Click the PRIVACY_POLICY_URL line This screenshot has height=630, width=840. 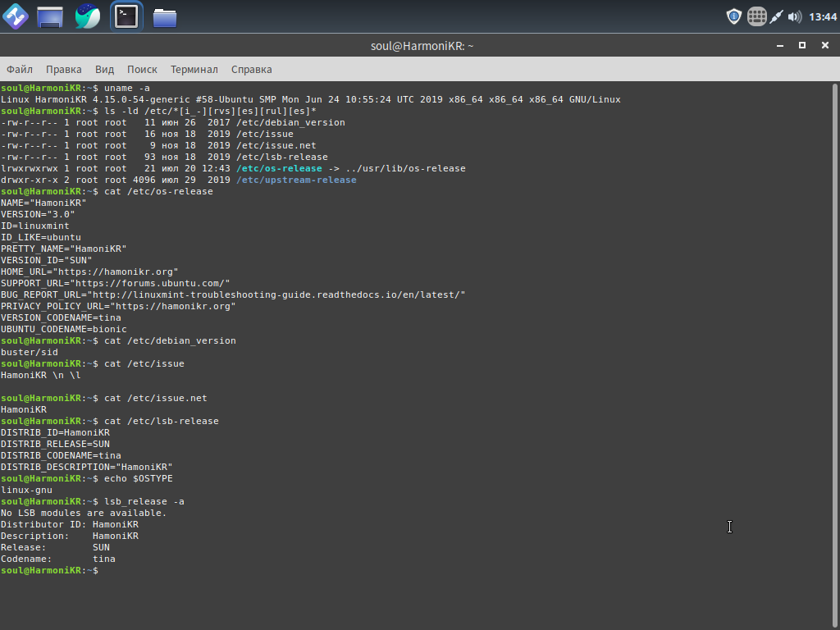point(118,307)
